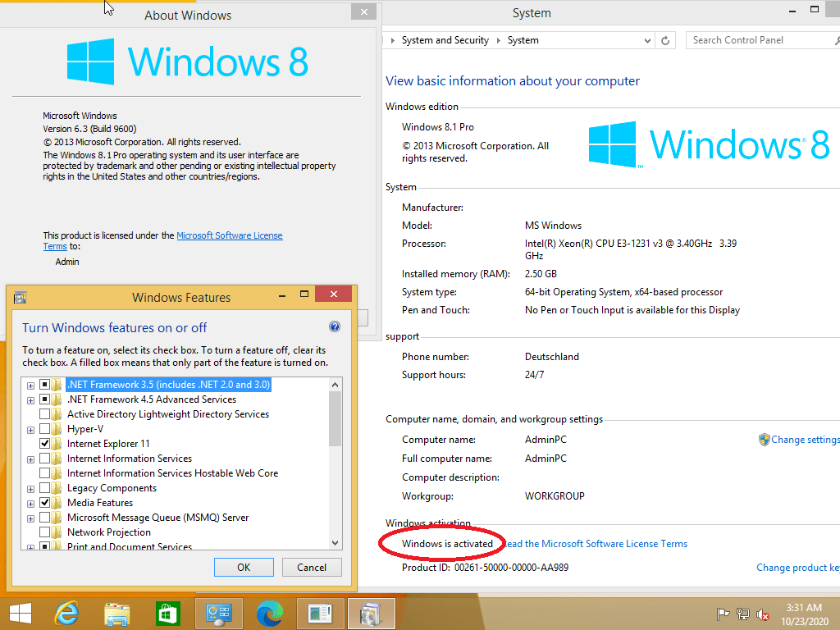Expand the Media Features node
840x630 pixels.
tap(30, 504)
